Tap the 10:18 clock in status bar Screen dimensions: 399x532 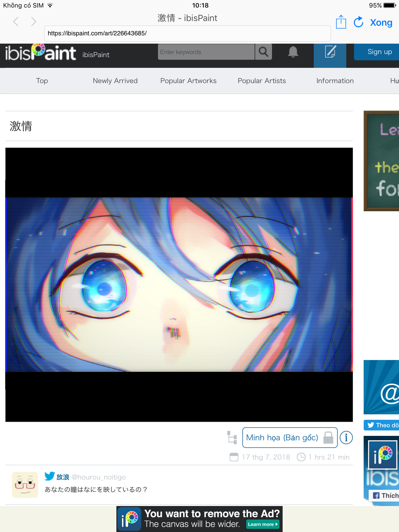[200, 5]
